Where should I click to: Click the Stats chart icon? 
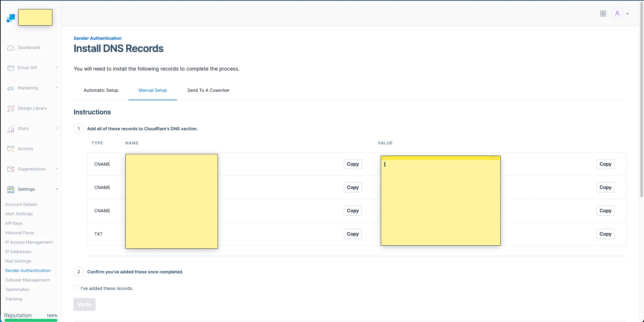pos(11,129)
